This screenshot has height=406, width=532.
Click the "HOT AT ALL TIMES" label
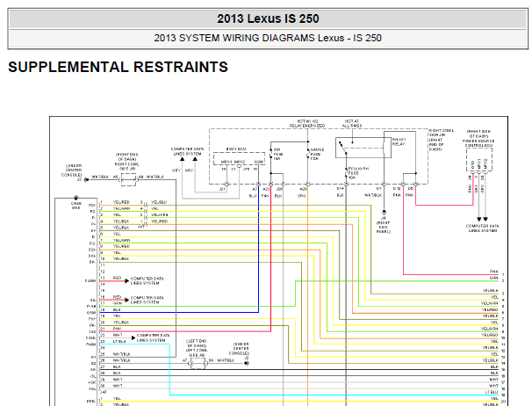pos(352,123)
